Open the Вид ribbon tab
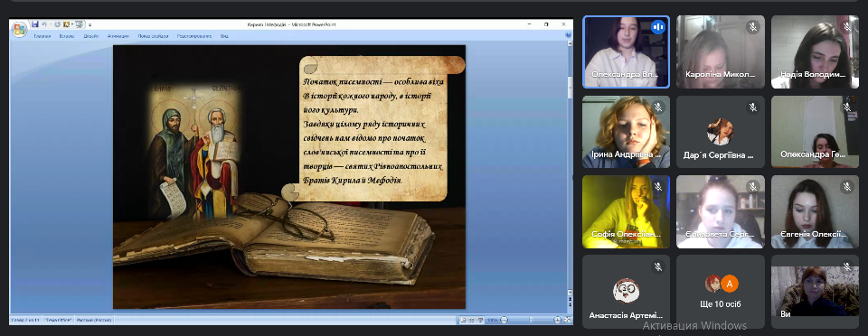This screenshot has width=868, height=336. click(x=224, y=36)
